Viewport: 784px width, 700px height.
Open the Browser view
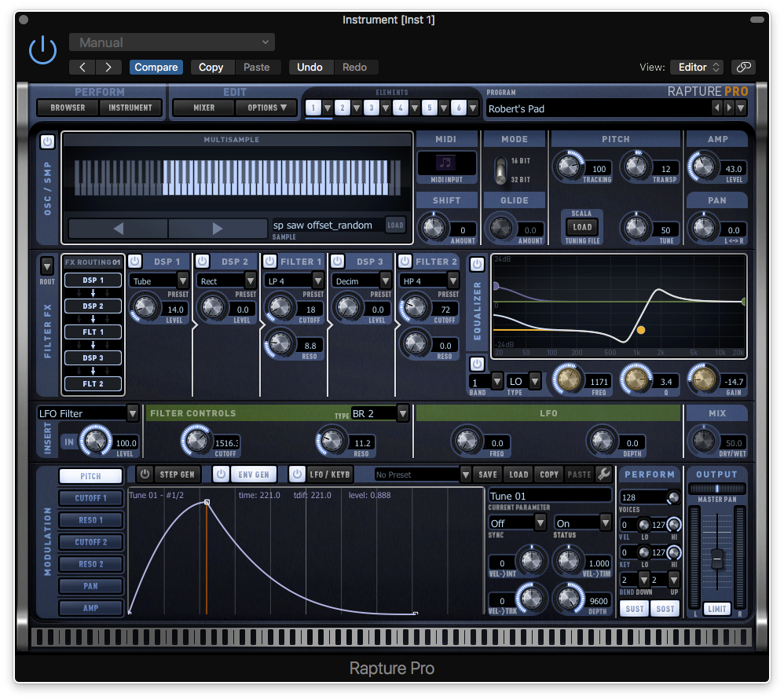68,108
